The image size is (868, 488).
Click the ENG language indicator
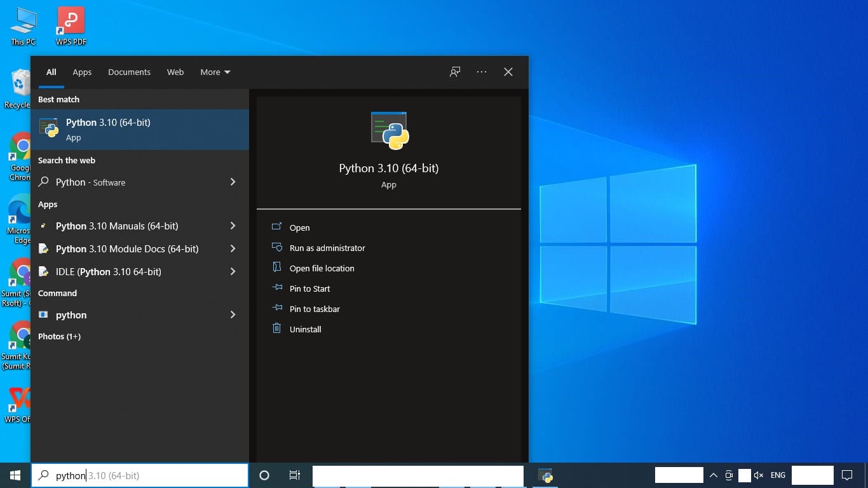click(x=778, y=475)
